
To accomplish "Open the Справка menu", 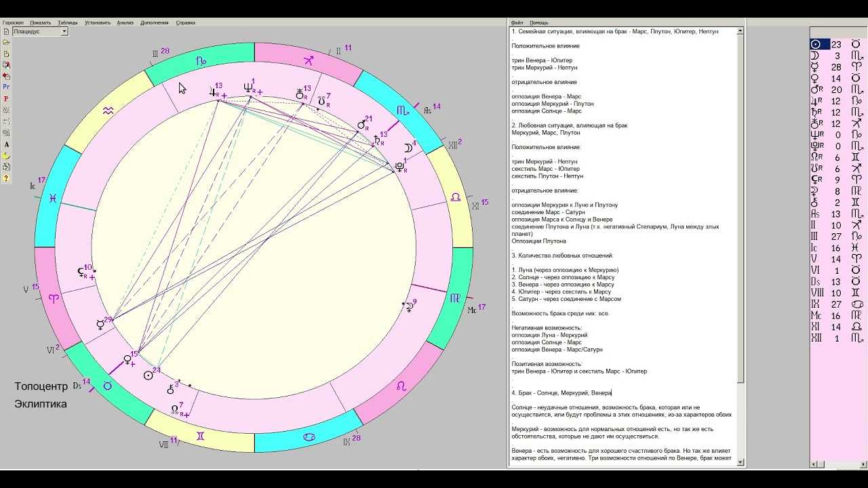I will pyautogui.click(x=185, y=22).
